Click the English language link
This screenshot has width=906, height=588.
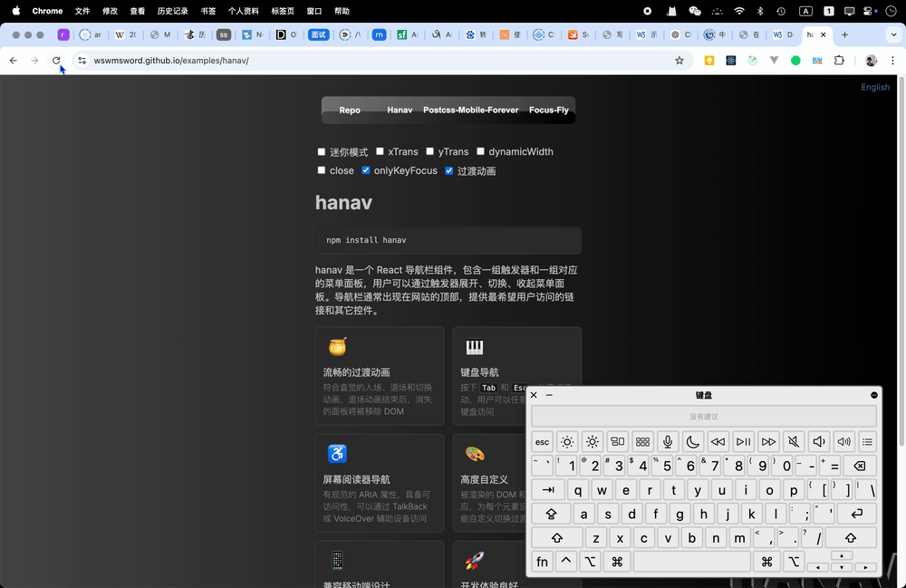point(874,87)
